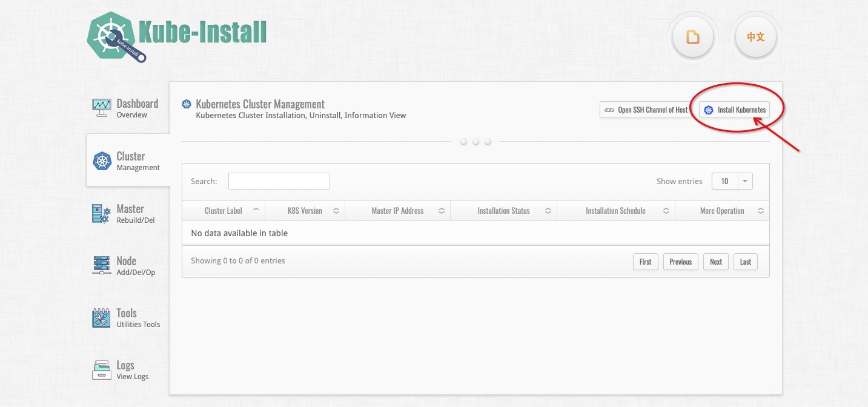Click the Kubernetes icon beside the page title
This screenshot has width=868, height=407.
point(187,104)
